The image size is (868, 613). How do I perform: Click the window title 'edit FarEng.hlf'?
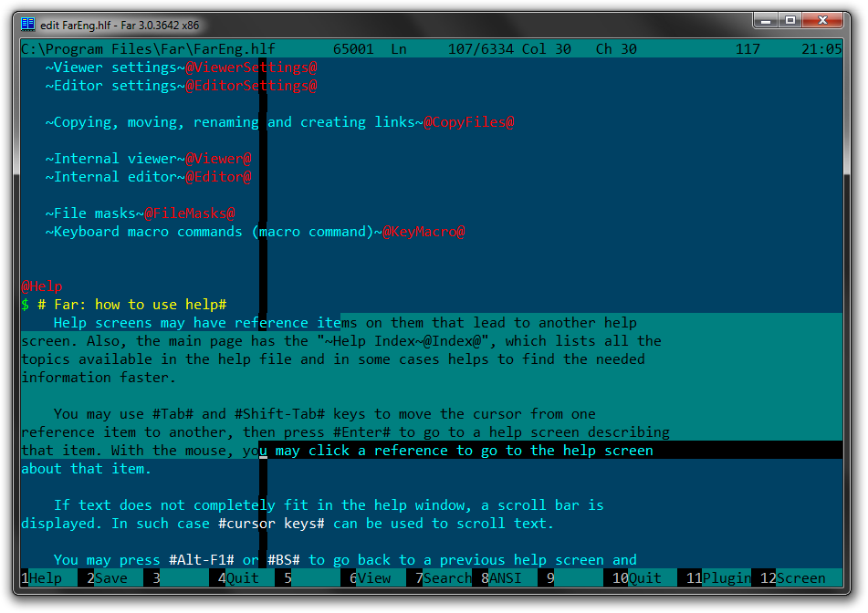tap(76, 25)
